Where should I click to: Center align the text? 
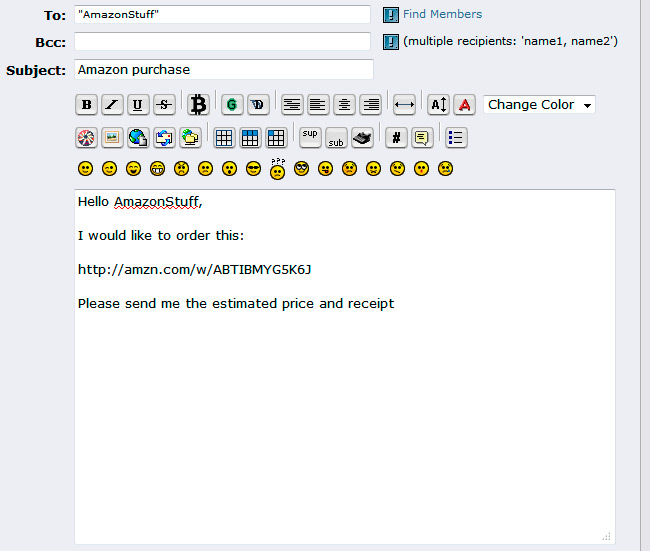(344, 104)
